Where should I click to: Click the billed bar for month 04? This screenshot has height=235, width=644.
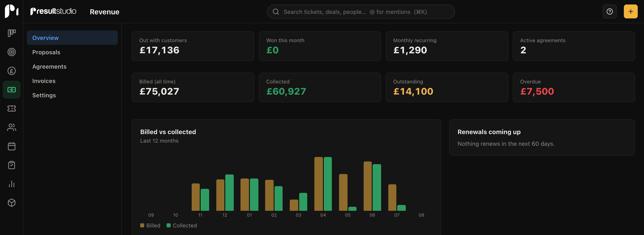(318, 184)
